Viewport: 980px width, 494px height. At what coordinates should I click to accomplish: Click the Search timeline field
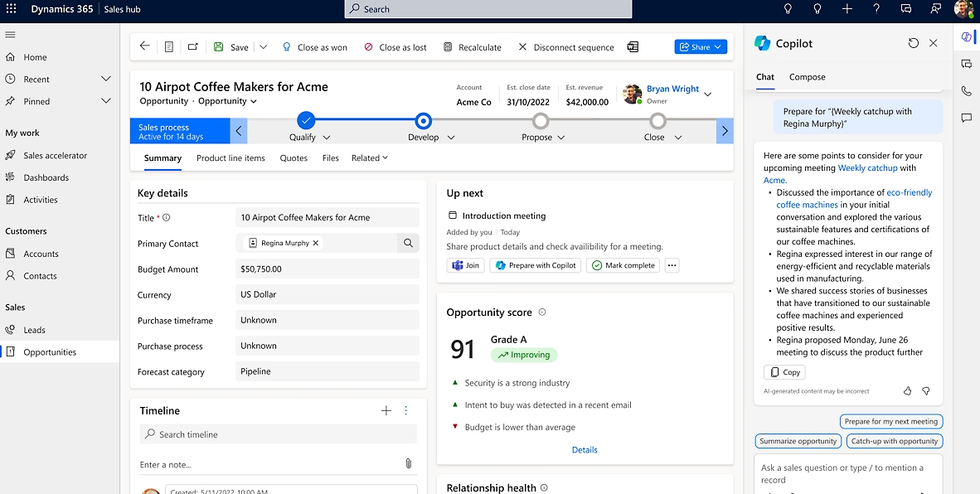pos(278,434)
